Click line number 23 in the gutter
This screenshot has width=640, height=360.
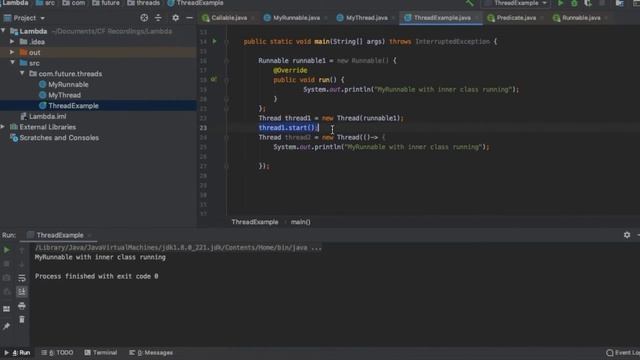203,128
